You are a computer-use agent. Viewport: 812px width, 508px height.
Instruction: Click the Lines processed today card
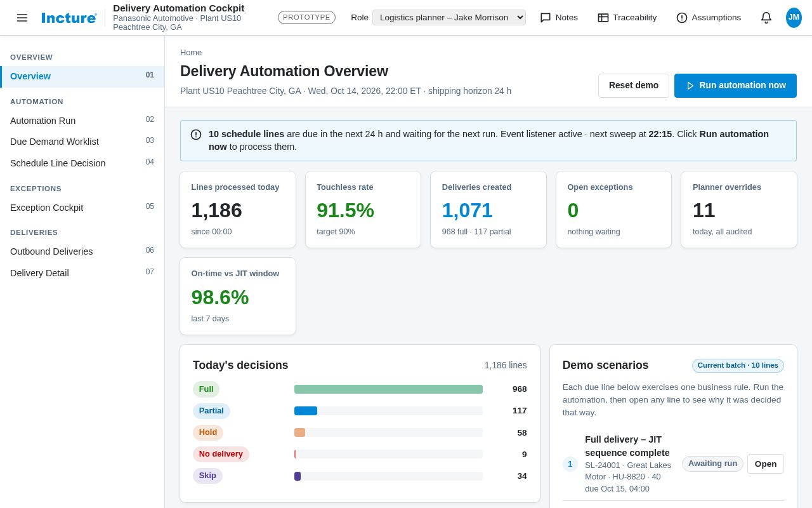pos(238,210)
